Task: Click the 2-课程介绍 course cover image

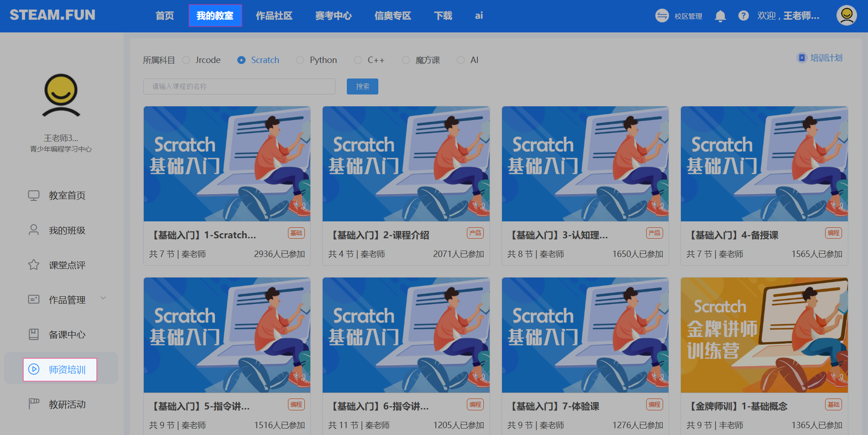Action: pos(406,164)
